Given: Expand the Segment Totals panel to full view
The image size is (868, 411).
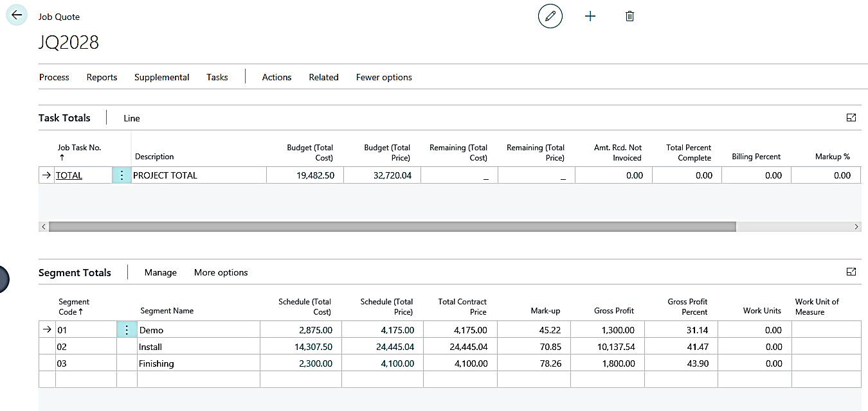Looking at the screenshot, I should (851, 272).
